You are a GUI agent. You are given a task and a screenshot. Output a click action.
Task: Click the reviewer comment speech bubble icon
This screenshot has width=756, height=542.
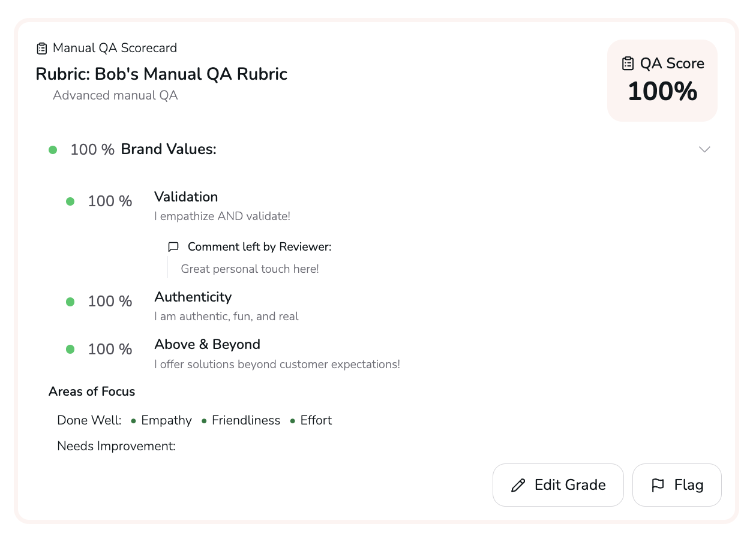click(x=173, y=247)
